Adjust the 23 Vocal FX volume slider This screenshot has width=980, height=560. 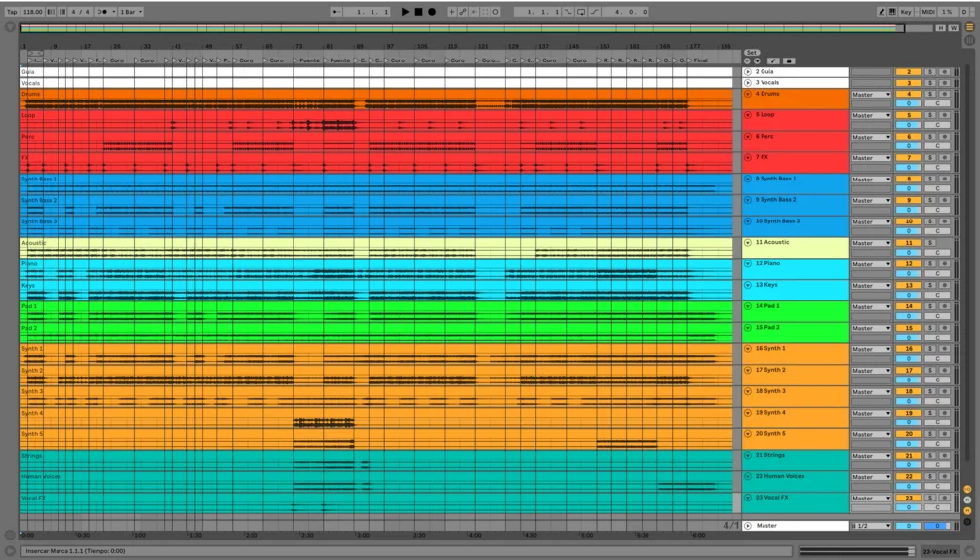click(x=909, y=507)
